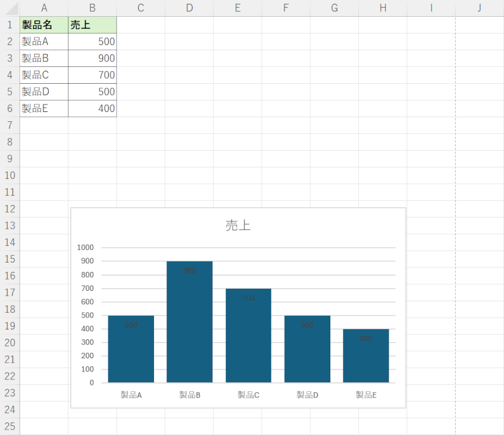Click the 売上 header cell in B1

[x=92, y=25]
